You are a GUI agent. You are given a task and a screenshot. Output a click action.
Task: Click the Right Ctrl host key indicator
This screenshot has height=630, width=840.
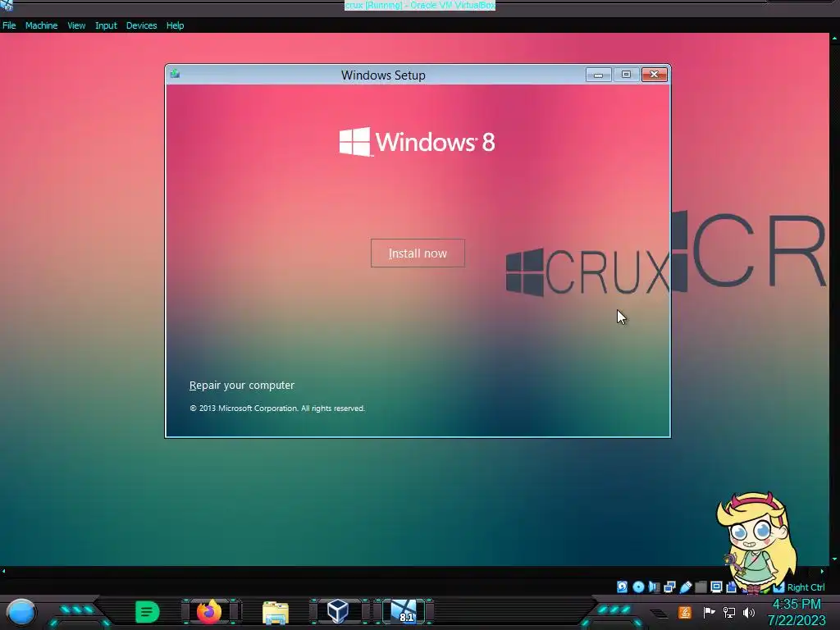pos(806,587)
